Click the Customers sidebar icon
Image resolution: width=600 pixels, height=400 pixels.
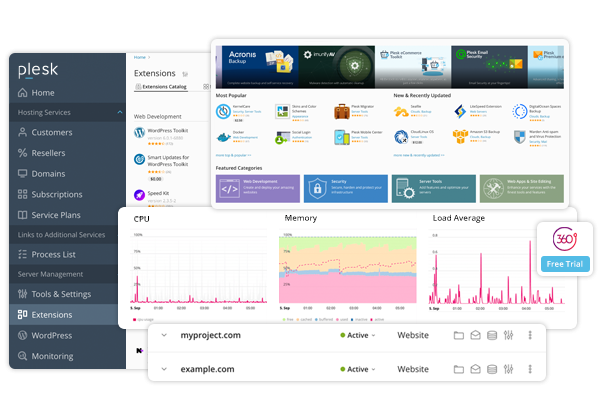(23, 132)
